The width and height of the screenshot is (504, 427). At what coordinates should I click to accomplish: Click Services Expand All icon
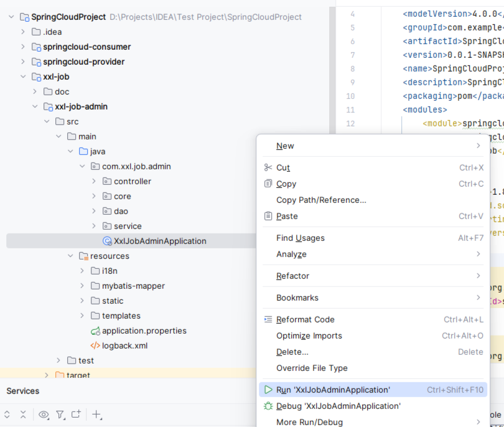(x=7, y=415)
